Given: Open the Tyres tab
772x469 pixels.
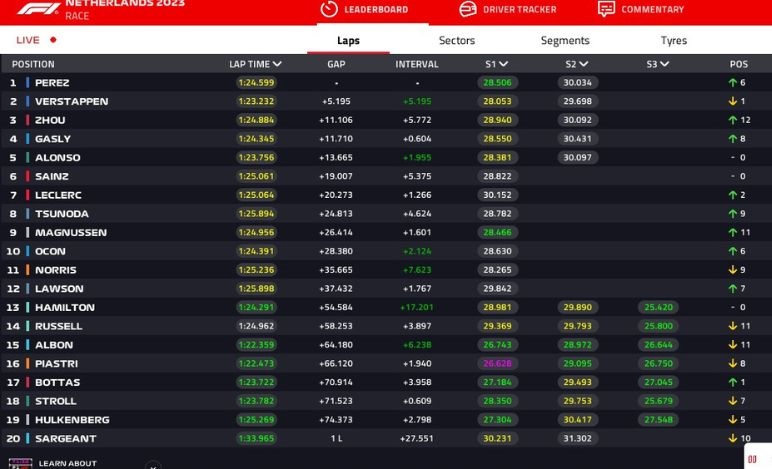Looking at the screenshot, I should 673,41.
